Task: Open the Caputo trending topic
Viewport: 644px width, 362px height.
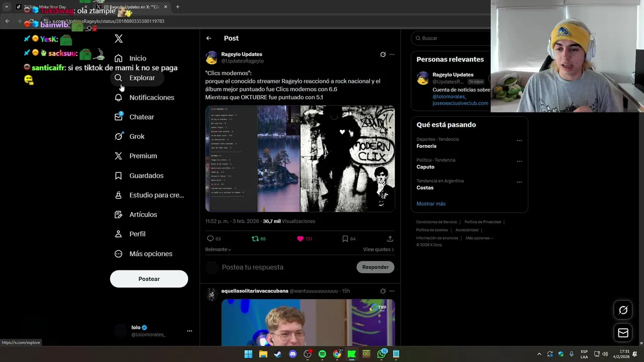Action: 426,167
